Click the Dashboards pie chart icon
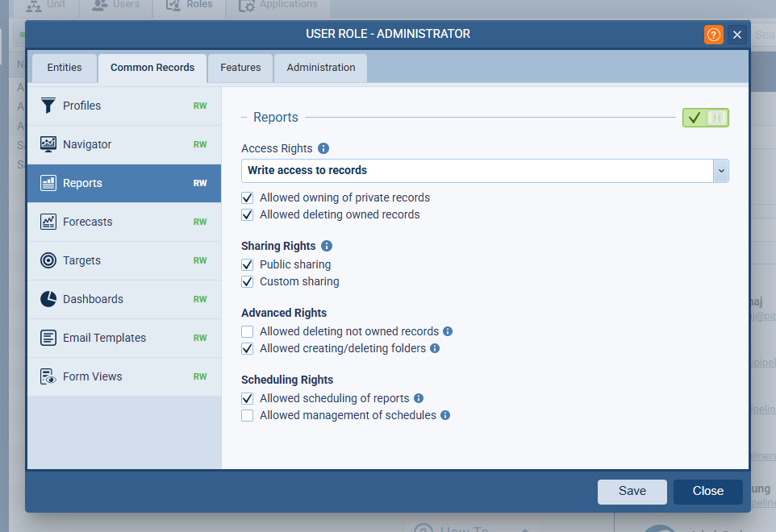The image size is (776, 532). (x=48, y=299)
